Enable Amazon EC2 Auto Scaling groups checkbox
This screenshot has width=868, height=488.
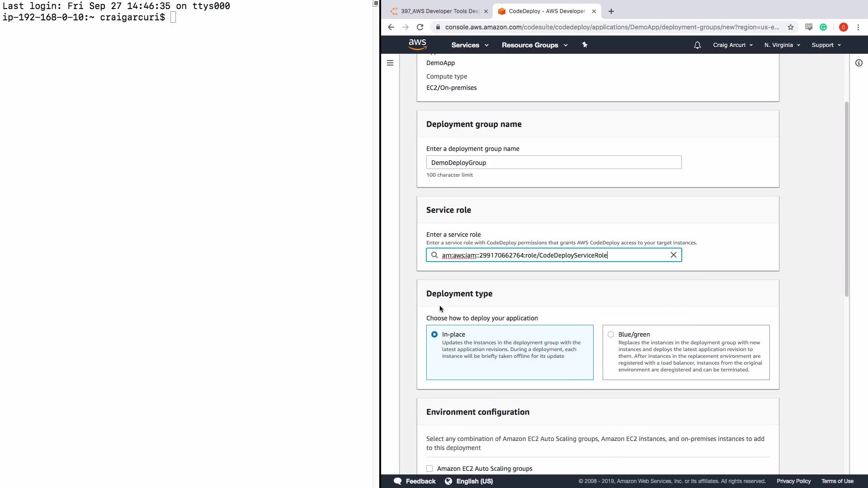pyautogui.click(x=429, y=469)
